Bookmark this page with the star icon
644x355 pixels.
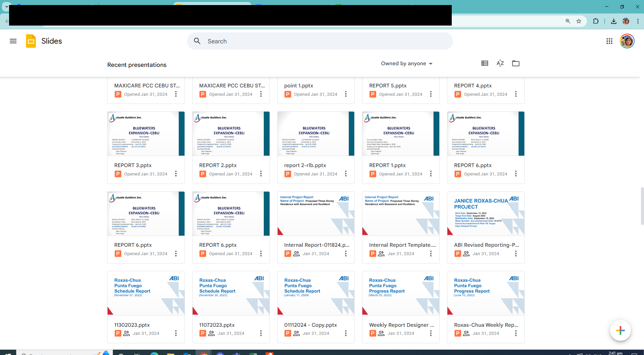tap(579, 21)
